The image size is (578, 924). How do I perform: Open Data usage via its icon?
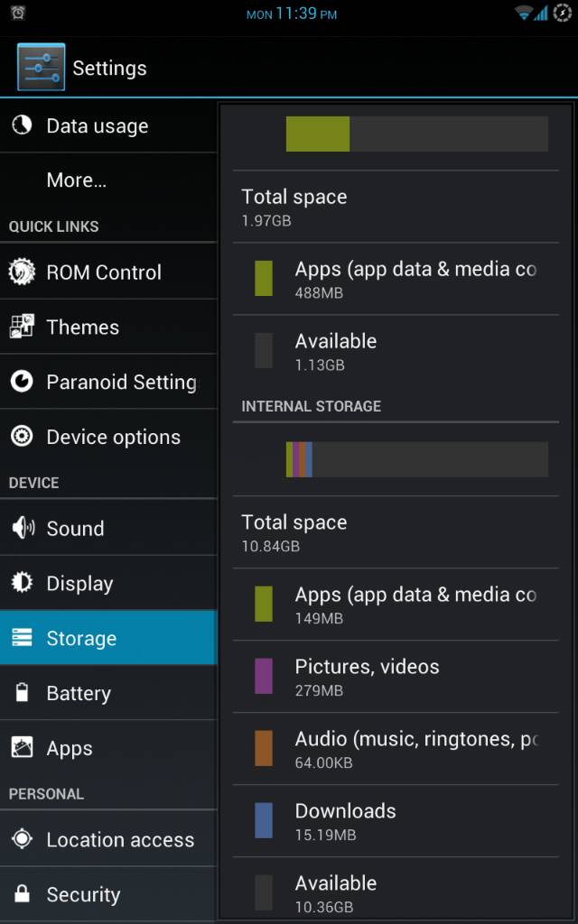22,125
